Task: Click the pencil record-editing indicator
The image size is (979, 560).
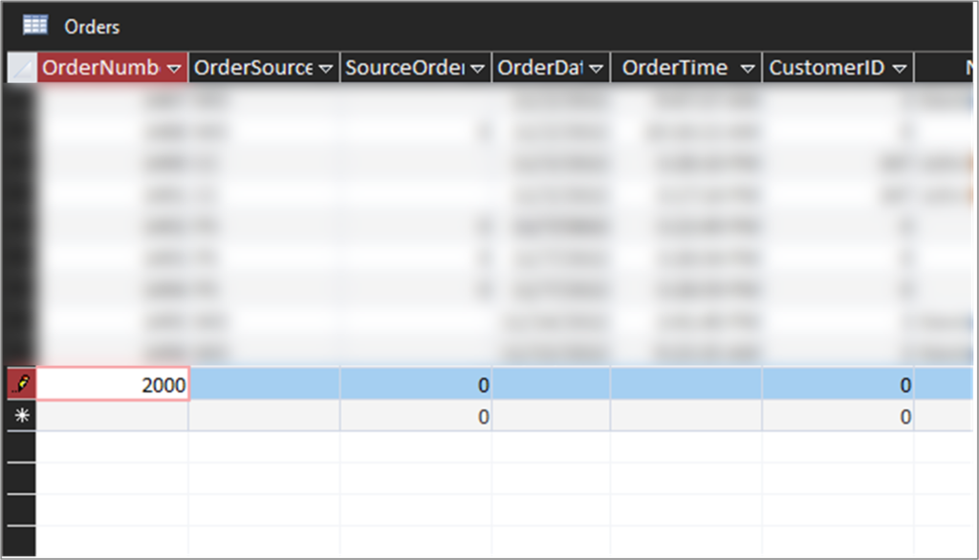Action: pos(19,384)
